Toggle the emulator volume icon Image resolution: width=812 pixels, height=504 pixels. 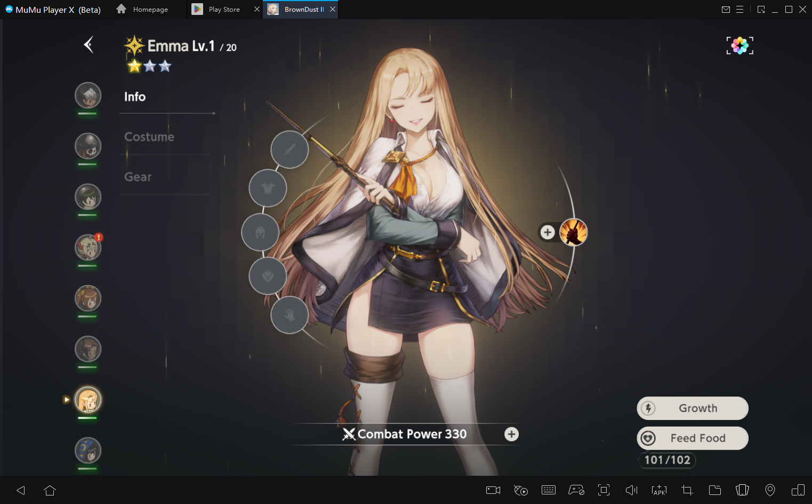[631, 490]
